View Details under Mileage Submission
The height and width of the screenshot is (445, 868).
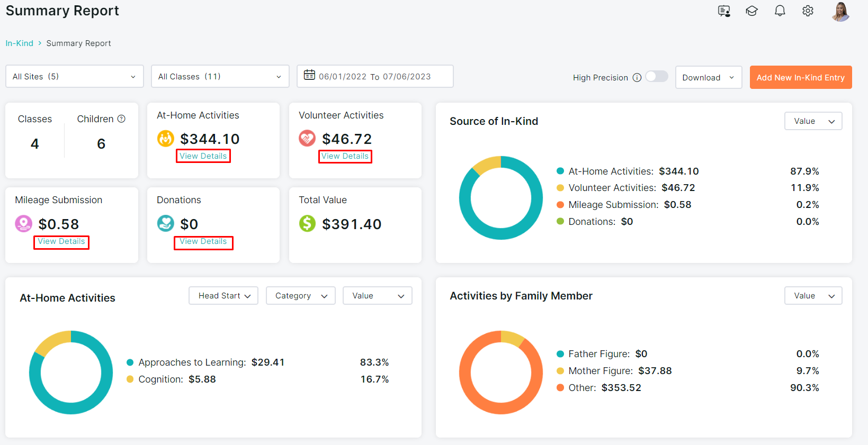coord(61,242)
